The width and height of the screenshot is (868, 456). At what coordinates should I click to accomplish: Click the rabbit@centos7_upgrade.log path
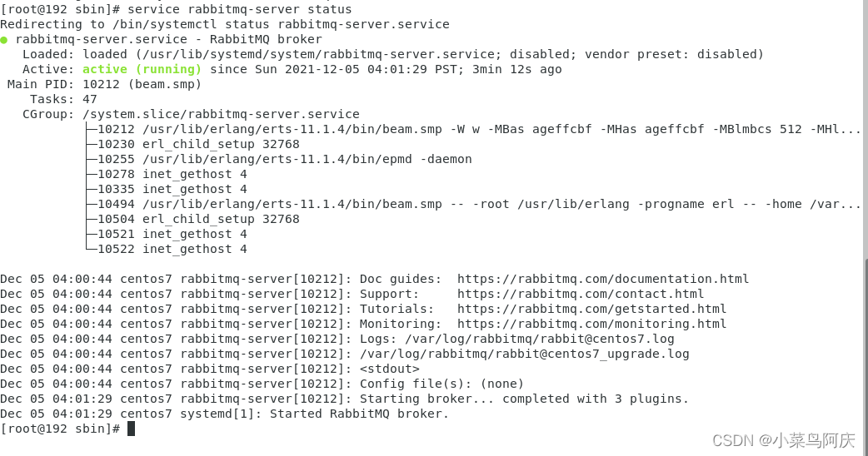(x=524, y=353)
